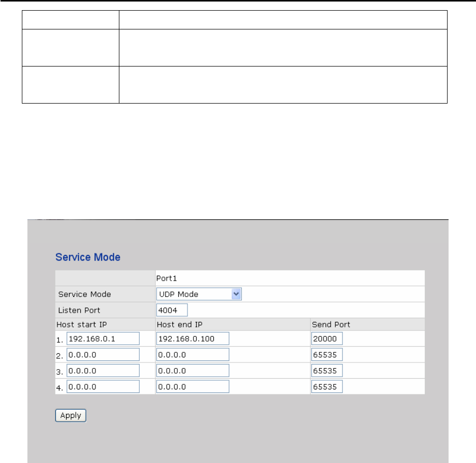Click the blue Service Mode heading
476x463 pixels.
(88, 257)
